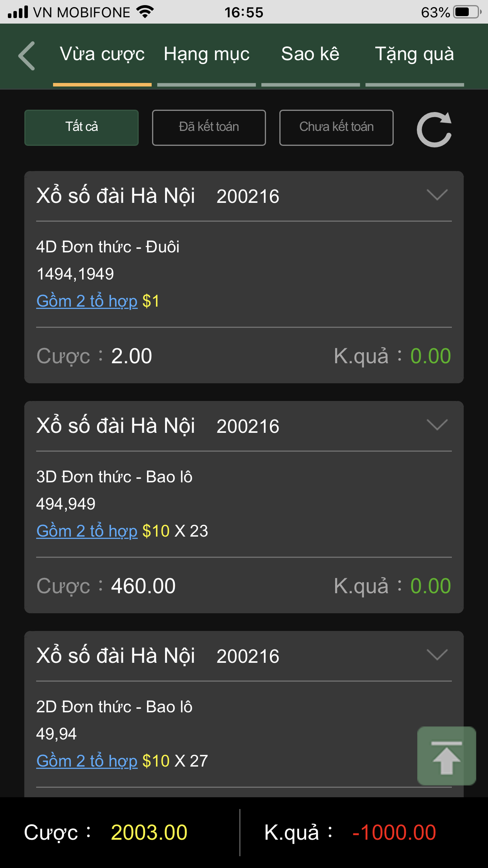The width and height of the screenshot is (488, 868).
Task: Expand the 4D Đơn thức bet card
Action: 437,195
